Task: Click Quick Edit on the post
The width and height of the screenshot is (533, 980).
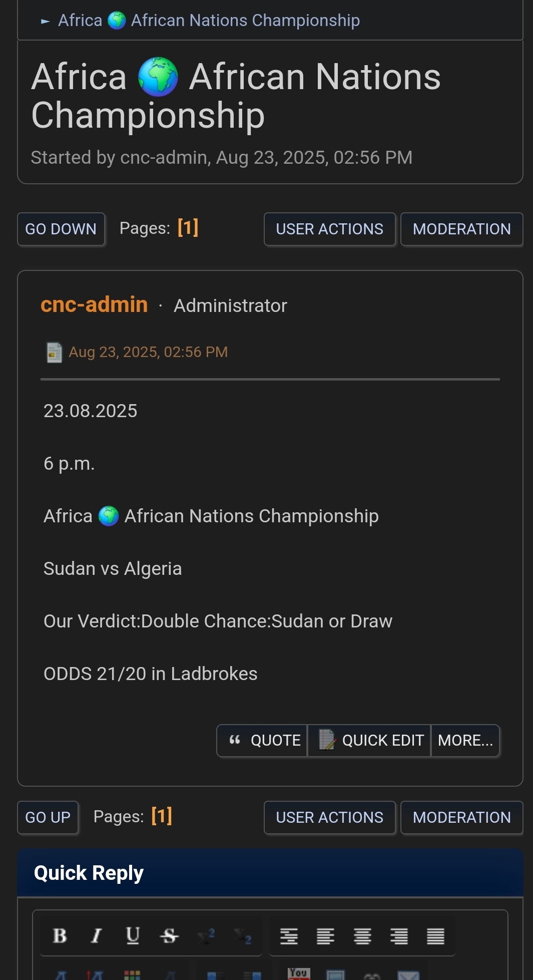Action: (x=369, y=740)
